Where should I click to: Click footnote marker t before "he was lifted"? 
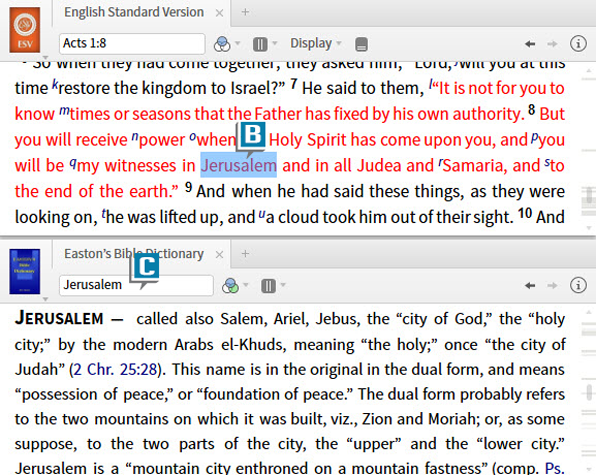pyautogui.click(x=103, y=214)
